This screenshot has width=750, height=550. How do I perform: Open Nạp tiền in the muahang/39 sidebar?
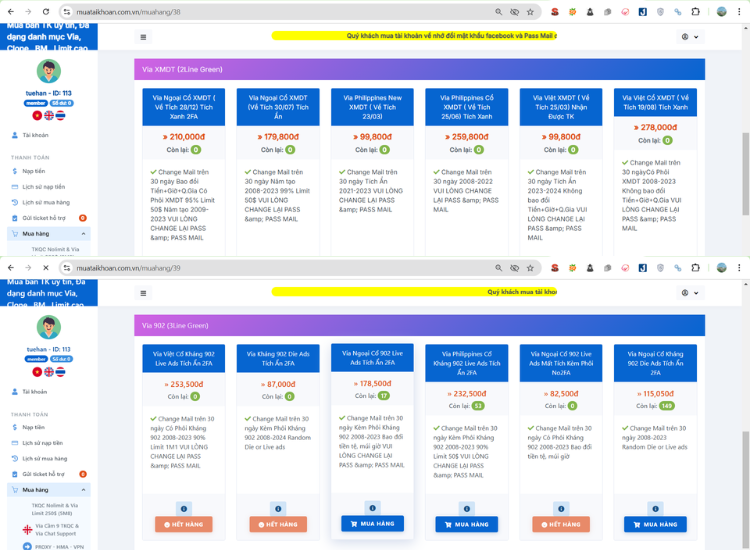point(34,427)
